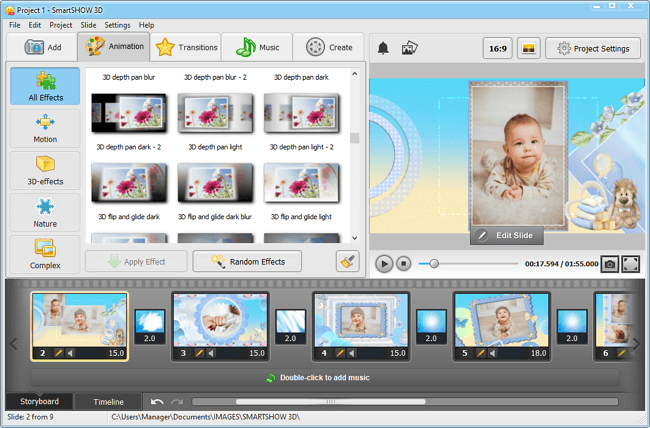Click the add music track bar

pos(325,378)
